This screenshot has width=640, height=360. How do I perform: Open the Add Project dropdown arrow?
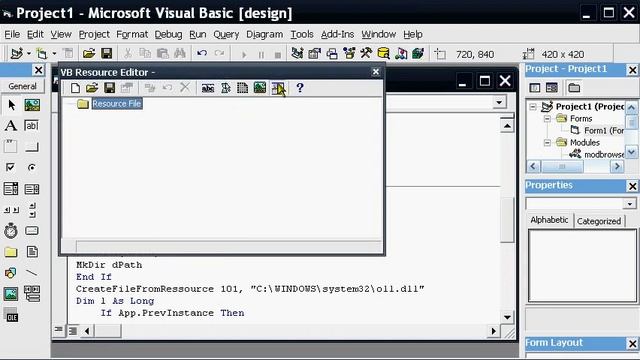pos(29,53)
